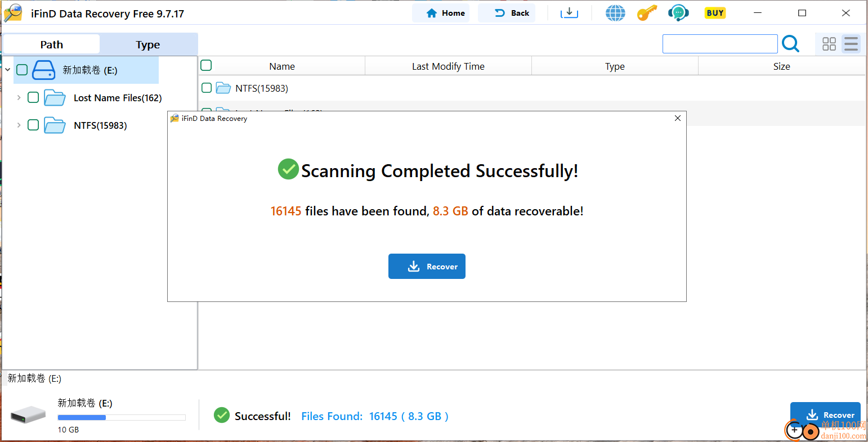The width and height of the screenshot is (868, 442).
Task: Sort by Size column header
Action: point(781,66)
